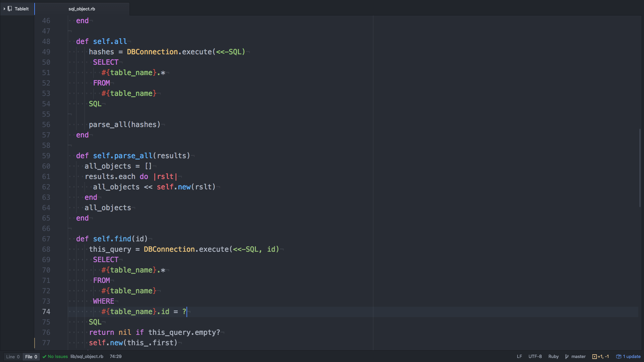Click line number 59 in gutter

point(46,156)
